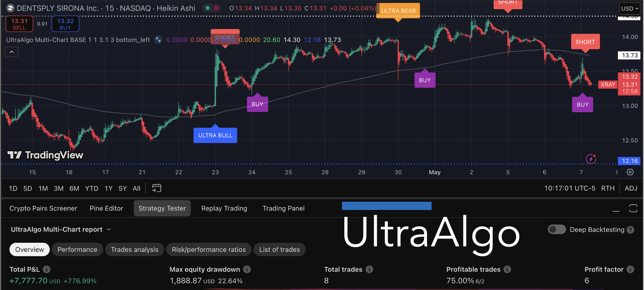Click the +7,777.70 USD total P&L value
This screenshot has height=290, width=644.
35,281
